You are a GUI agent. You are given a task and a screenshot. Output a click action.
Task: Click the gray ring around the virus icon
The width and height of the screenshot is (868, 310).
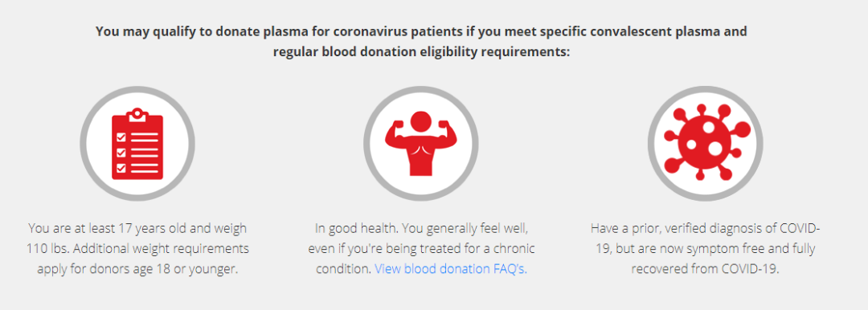[x=706, y=88]
